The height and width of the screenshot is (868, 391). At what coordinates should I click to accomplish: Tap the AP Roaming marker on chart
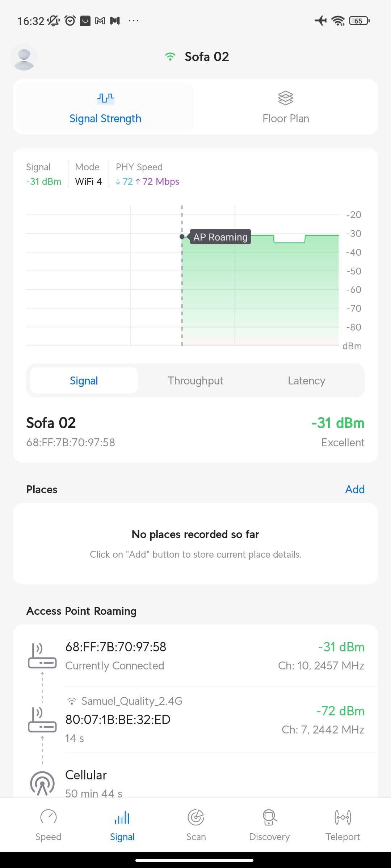coord(220,237)
